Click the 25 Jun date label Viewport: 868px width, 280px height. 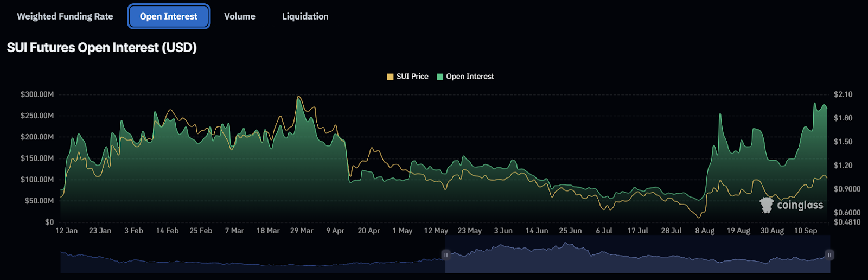(570, 231)
